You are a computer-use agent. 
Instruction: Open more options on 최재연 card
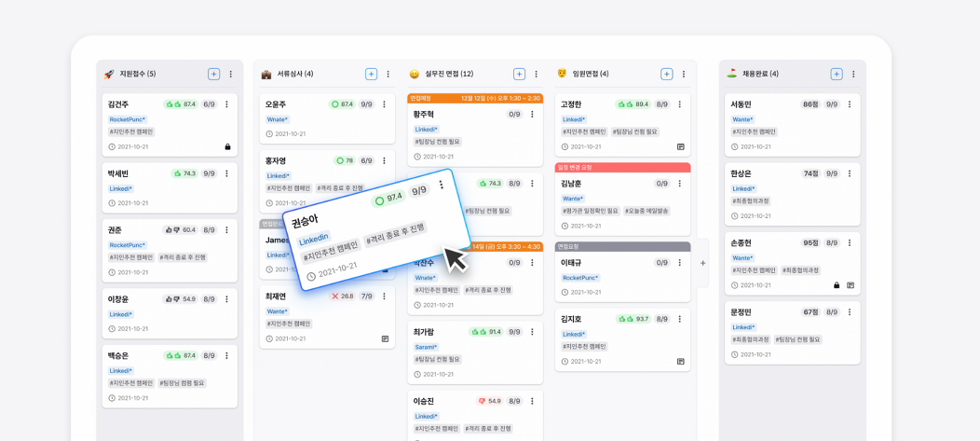click(385, 296)
